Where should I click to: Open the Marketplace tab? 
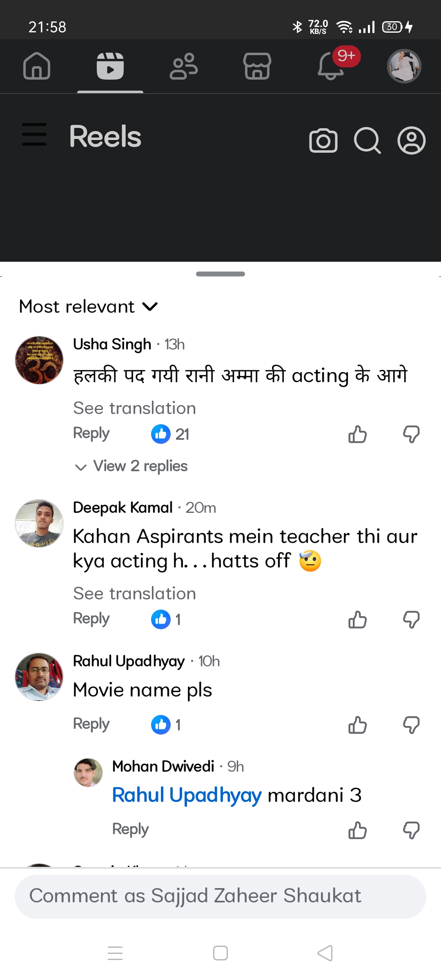pyautogui.click(x=257, y=66)
